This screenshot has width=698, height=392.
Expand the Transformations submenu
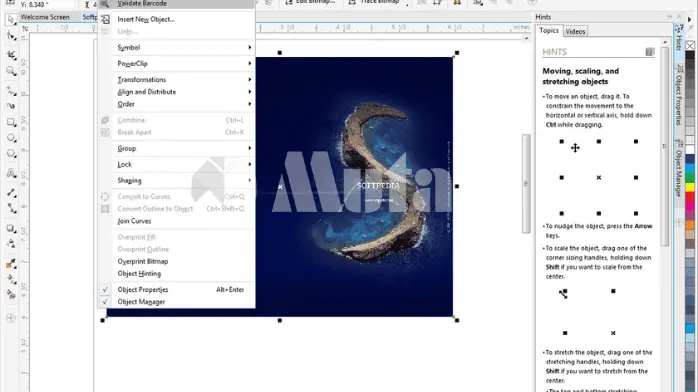(x=177, y=79)
